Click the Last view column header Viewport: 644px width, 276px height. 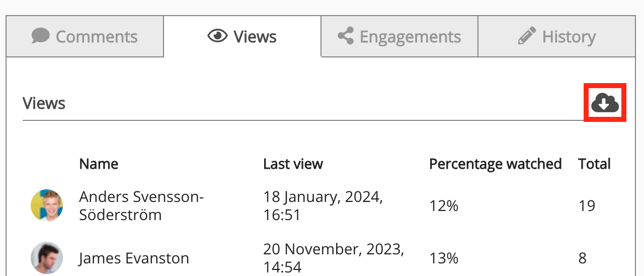click(x=293, y=164)
